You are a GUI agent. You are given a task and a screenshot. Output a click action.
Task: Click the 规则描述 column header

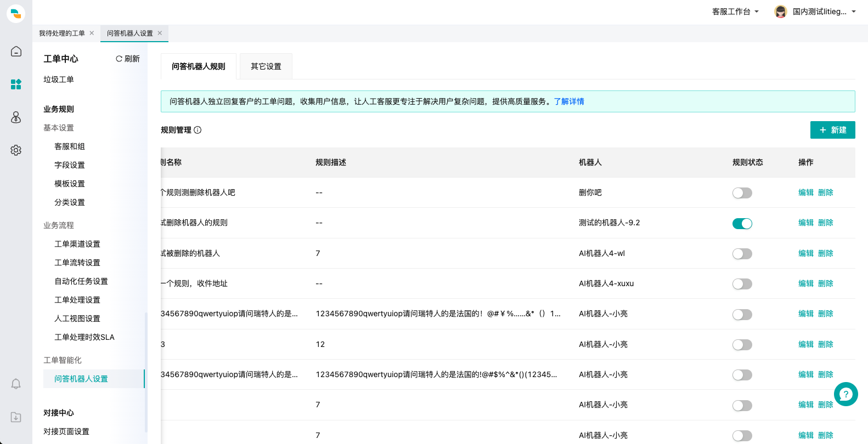(331, 162)
